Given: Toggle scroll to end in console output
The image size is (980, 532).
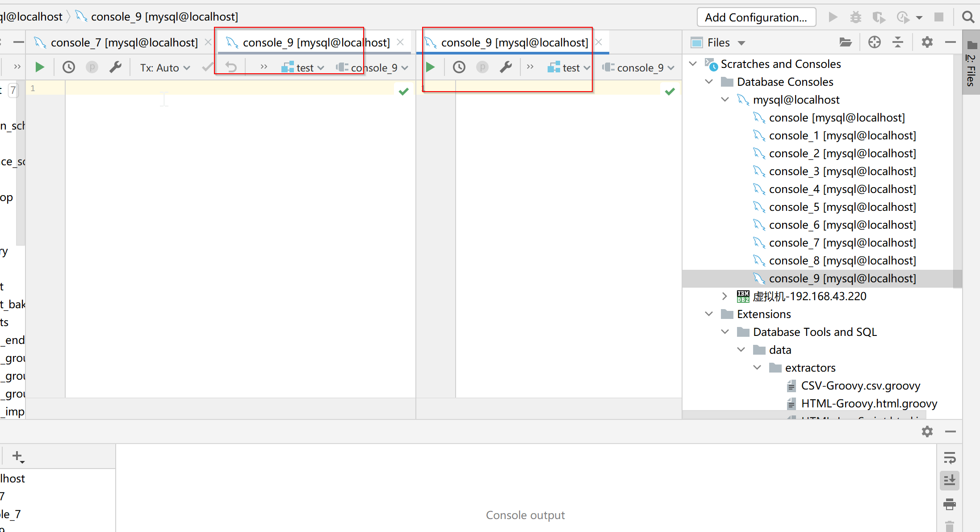Looking at the screenshot, I should 950,480.
